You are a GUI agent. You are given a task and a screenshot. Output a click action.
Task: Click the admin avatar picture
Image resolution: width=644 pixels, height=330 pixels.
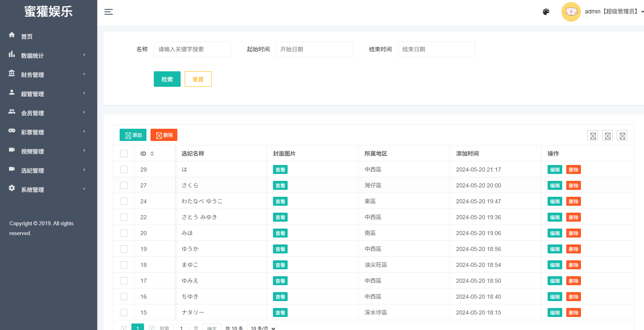571,12
